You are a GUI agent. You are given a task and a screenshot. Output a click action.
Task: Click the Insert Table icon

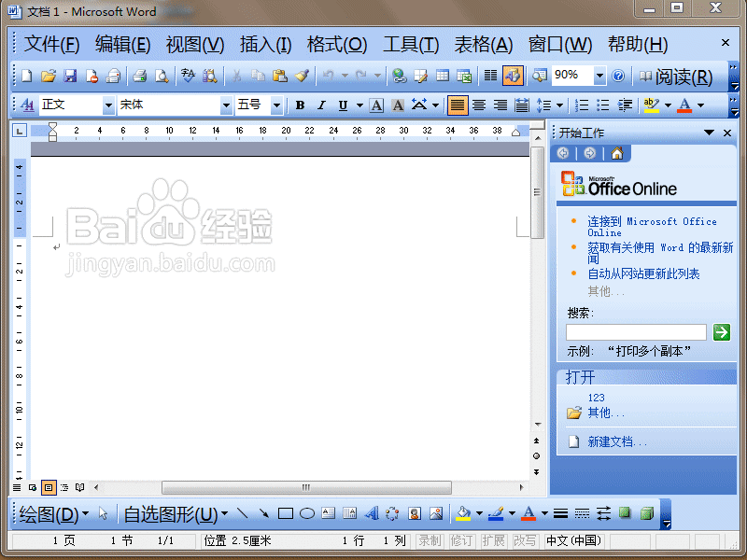443,76
